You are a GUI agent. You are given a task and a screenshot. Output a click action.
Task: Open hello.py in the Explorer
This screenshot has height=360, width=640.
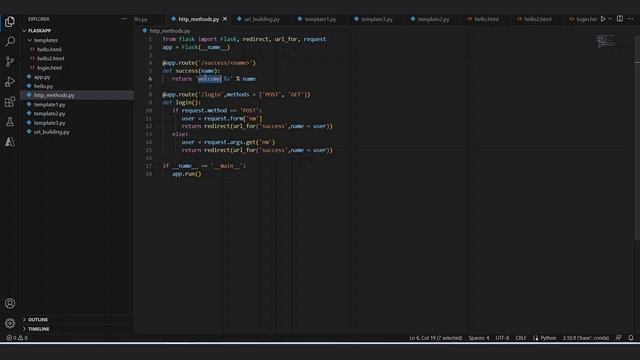[x=43, y=86]
